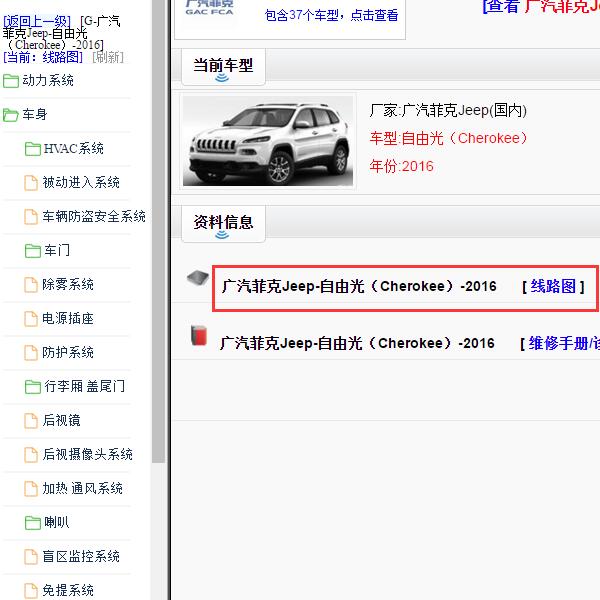Click 年份:2016 text
The image size is (600, 600).
click(401, 166)
